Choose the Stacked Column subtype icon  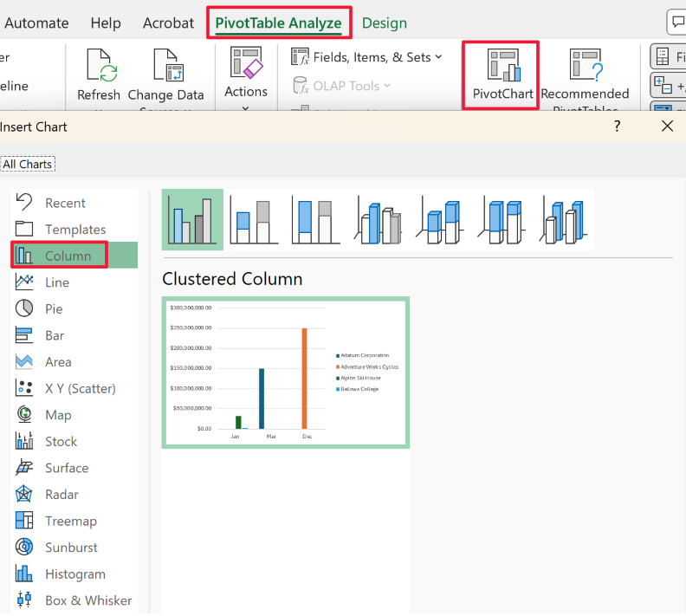[254, 219]
